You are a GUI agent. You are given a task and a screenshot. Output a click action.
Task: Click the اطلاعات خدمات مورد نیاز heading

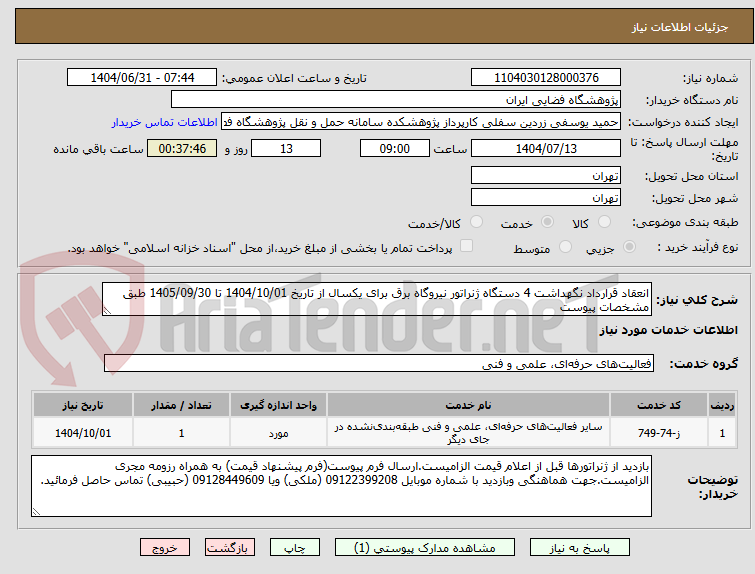tap(668, 330)
